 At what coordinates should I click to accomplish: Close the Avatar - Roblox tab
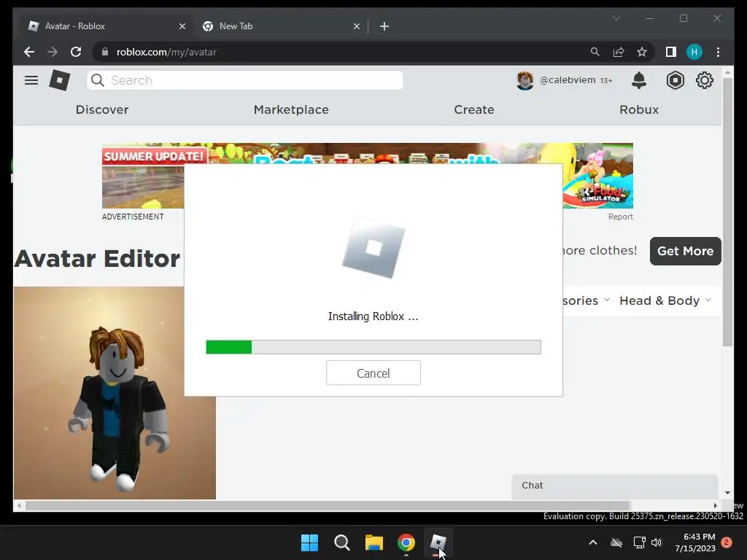[x=182, y=26]
